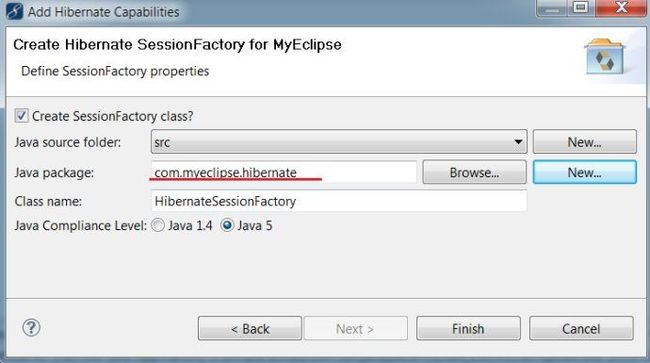
Task: Click the MyEclipse icon in title bar
Action: (15, 11)
